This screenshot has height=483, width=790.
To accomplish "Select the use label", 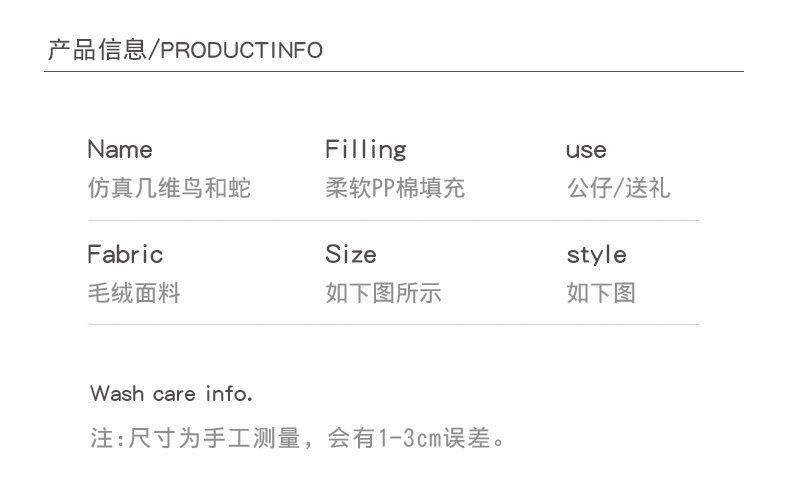I will tap(586, 151).
